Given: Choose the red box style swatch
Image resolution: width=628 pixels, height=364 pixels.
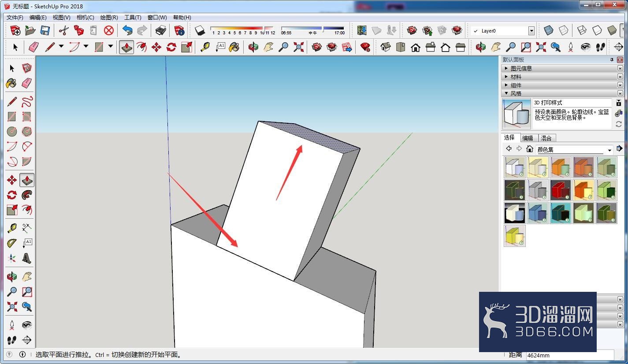Looking at the screenshot, I should [561, 190].
